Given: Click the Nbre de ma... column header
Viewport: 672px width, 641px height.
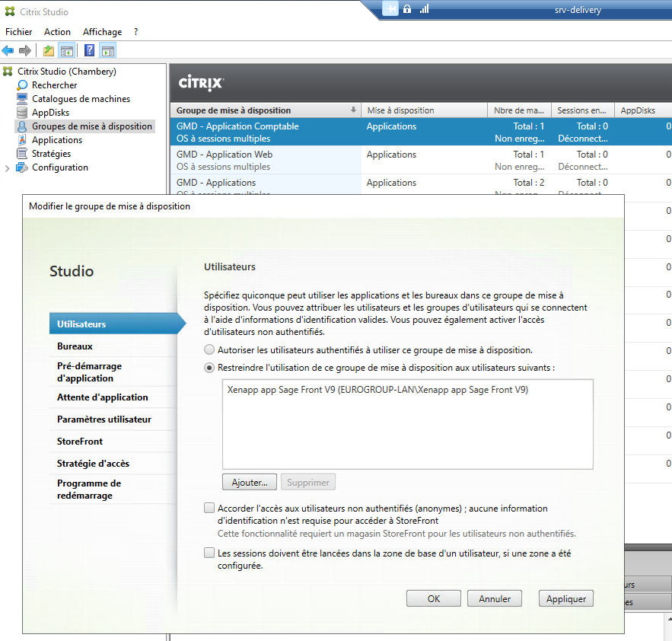Looking at the screenshot, I should 519,110.
